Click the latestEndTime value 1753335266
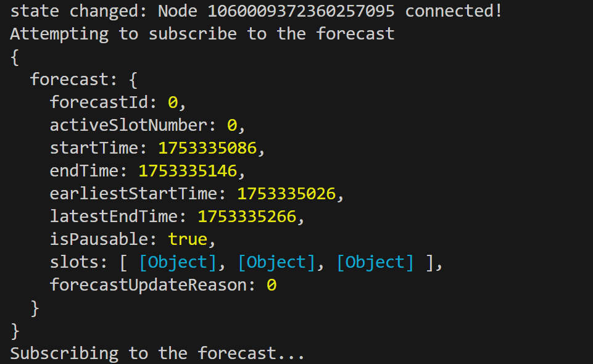Screen dimensions: 593x364 pos(247,217)
